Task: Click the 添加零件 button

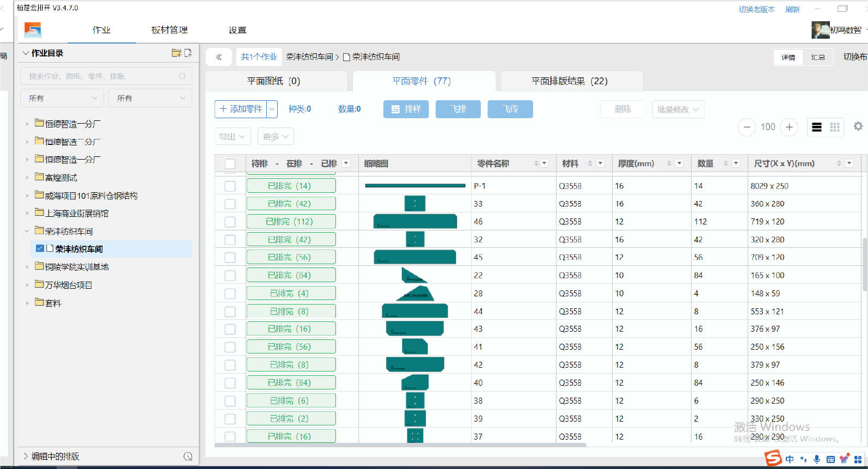Action: 241,109
